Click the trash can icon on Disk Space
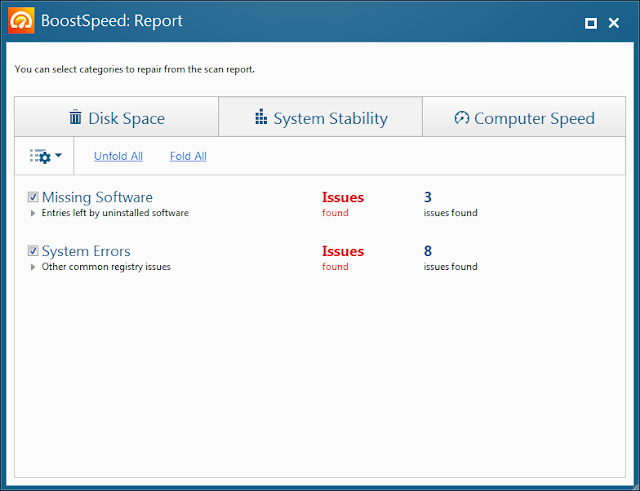Screen dimensions: 640x491 click(x=76, y=118)
